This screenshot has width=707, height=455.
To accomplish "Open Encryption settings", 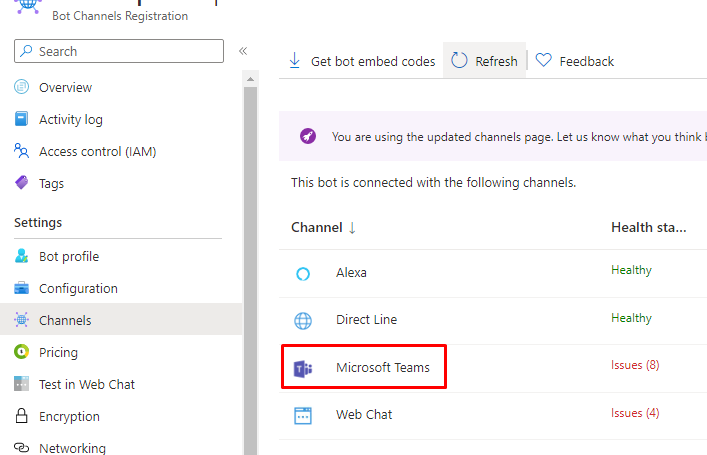I will [x=69, y=417].
